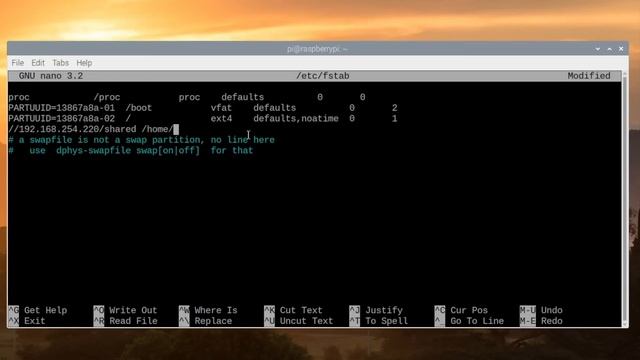Viewport: 640px width, 360px height.
Task: Minimize the terminal window
Action: tap(598, 49)
